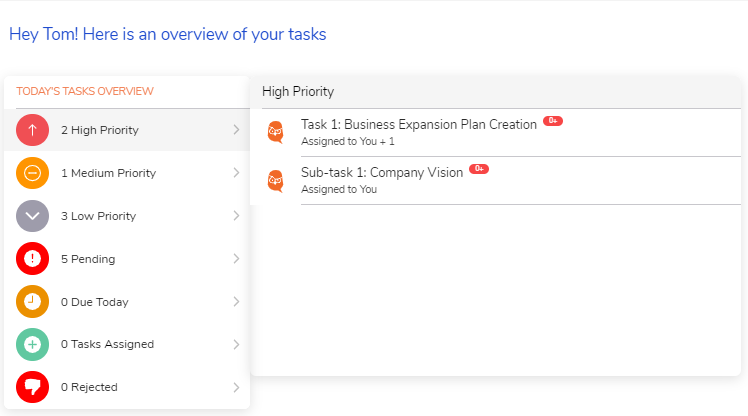The image size is (748, 416).
Task: Open Sub-task 1: Company Vision
Action: [381, 173]
